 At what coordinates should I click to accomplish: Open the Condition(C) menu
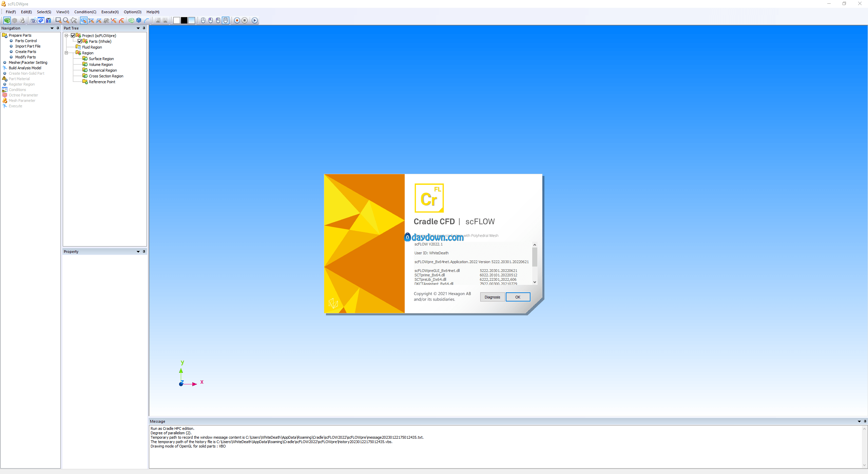tap(85, 12)
